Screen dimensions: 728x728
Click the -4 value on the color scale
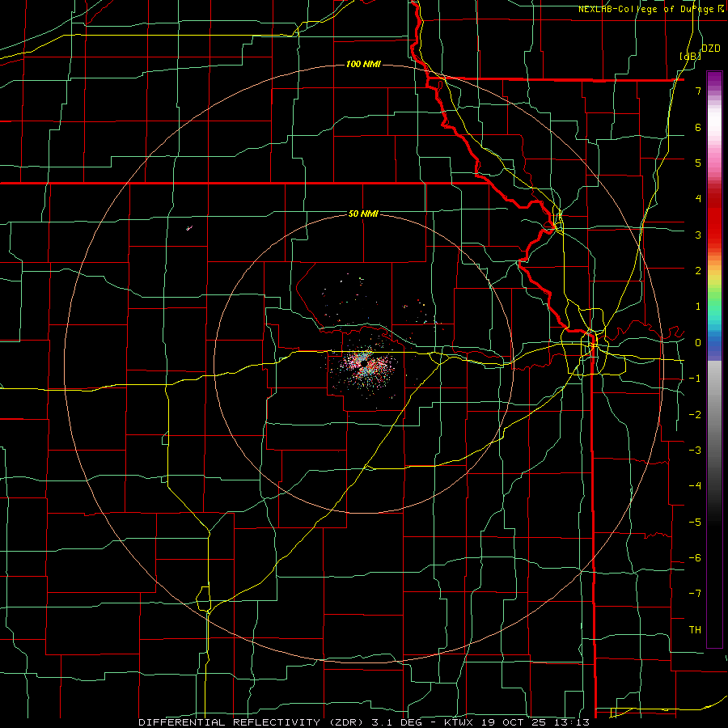coord(695,486)
